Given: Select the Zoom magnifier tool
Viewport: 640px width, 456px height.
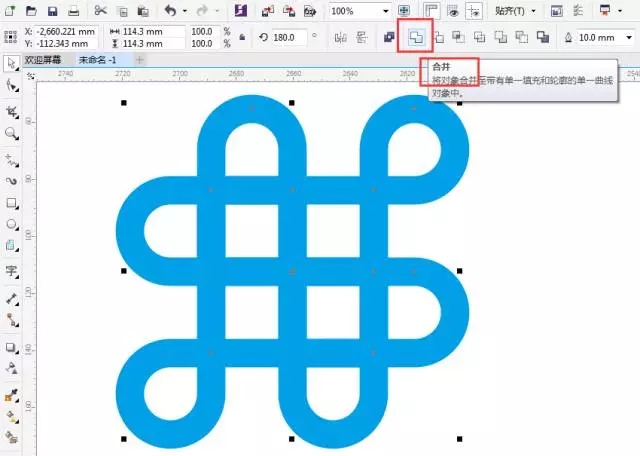Looking at the screenshot, I should point(11,133).
